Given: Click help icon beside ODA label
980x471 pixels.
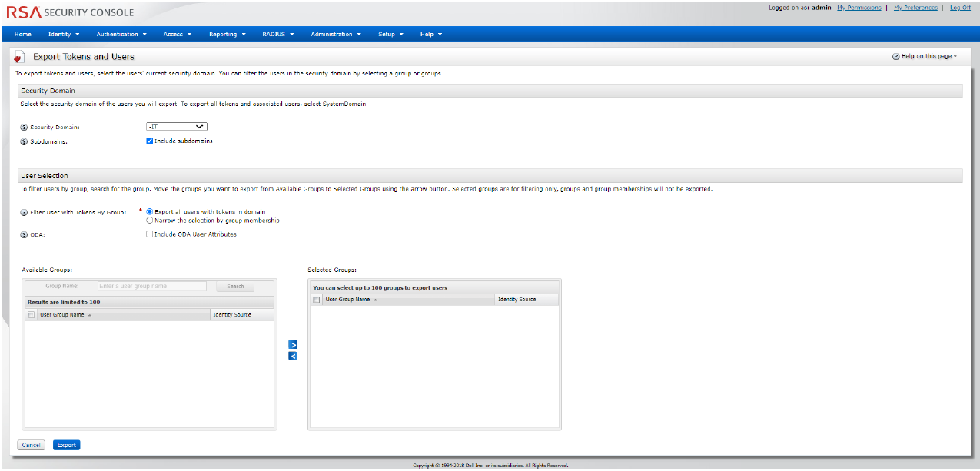Looking at the screenshot, I should coord(24,235).
